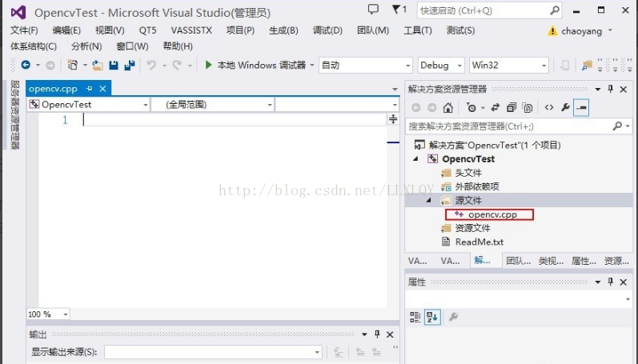The image size is (638, 364).
Task: Open the VASSISTX menu
Action: (x=191, y=30)
